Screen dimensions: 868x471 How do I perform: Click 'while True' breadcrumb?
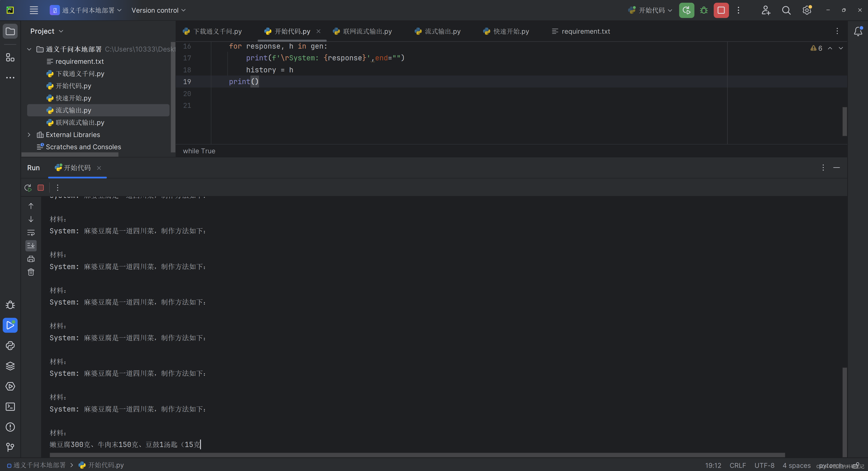[x=199, y=151]
